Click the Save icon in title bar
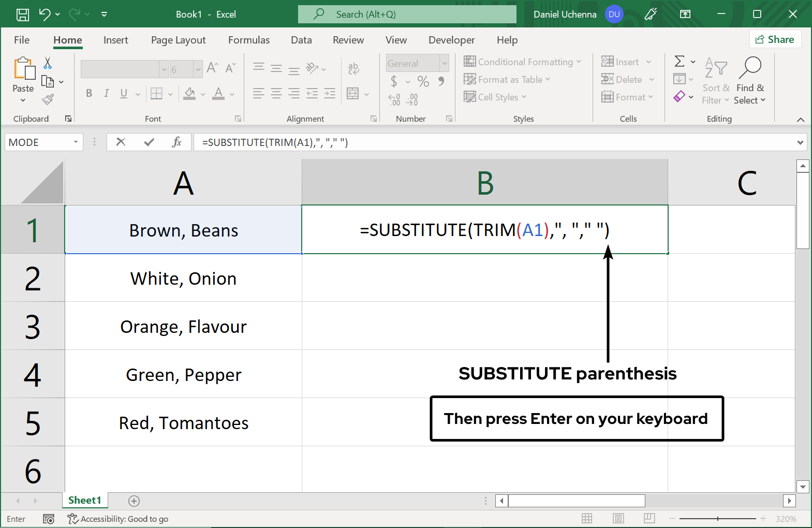 tap(23, 14)
